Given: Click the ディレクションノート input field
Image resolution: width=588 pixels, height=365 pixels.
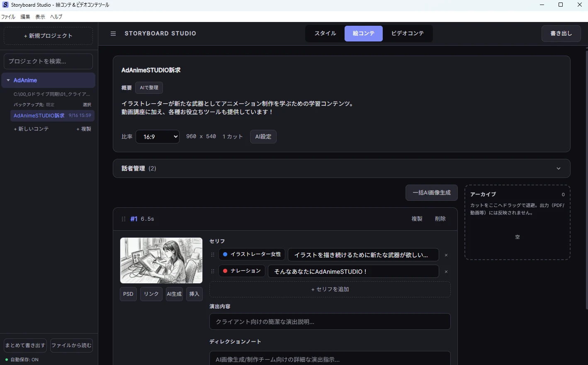Looking at the screenshot, I should [x=330, y=358].
